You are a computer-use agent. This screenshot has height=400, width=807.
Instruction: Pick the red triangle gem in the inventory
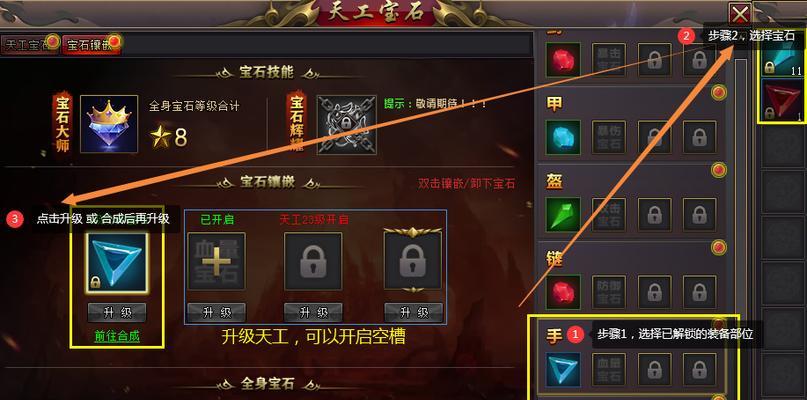pyautogui.click(x=782, y=101)
